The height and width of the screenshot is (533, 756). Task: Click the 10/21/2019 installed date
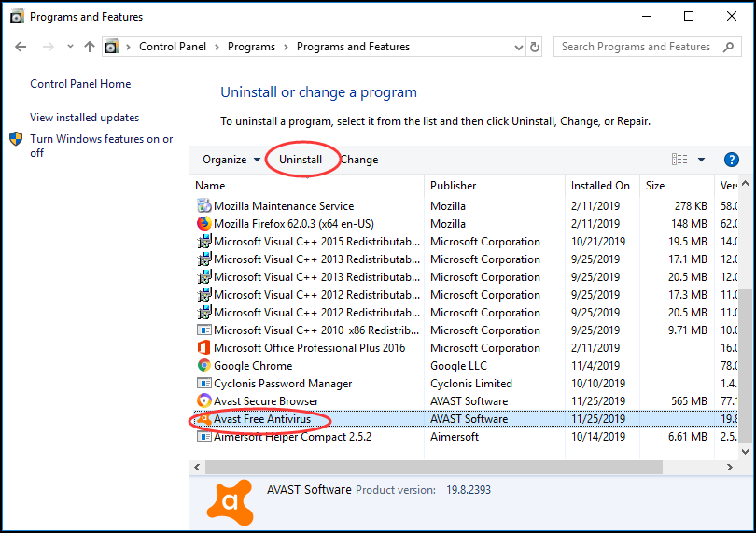click(598, 242)
